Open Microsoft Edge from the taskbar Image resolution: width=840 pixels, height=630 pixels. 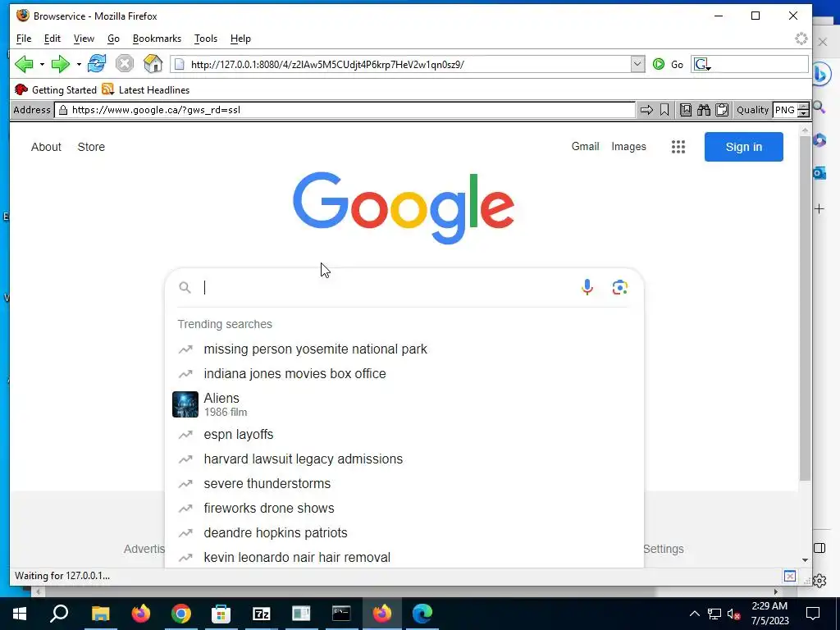[x=422, y=614]
